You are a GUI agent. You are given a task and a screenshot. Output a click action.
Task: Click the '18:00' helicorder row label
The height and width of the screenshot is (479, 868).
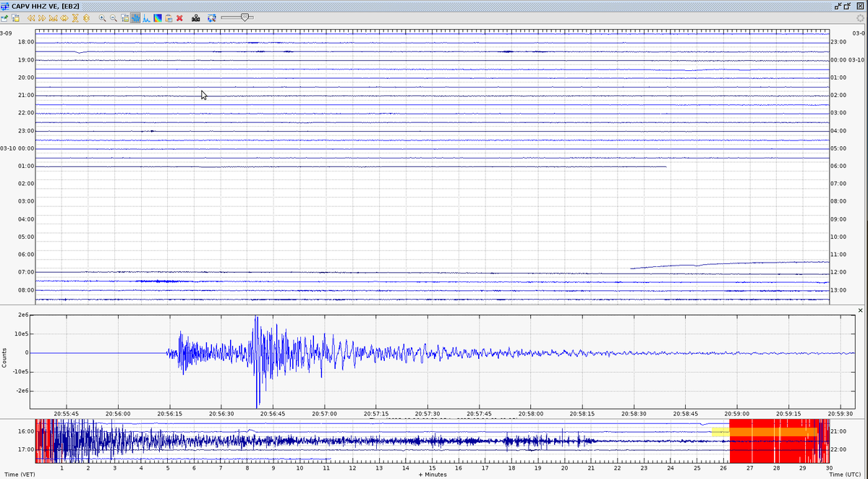tap(26, 42)
